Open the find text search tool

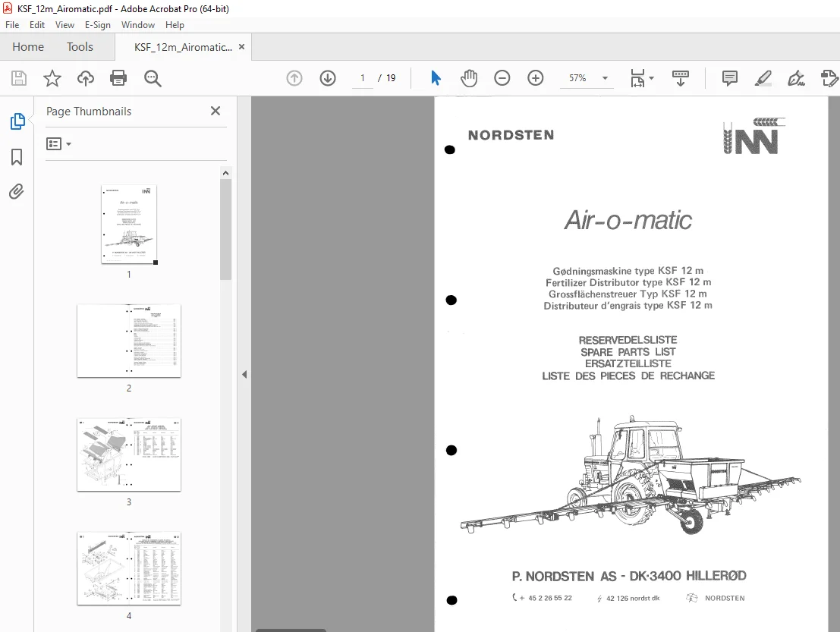coord(153,78)
